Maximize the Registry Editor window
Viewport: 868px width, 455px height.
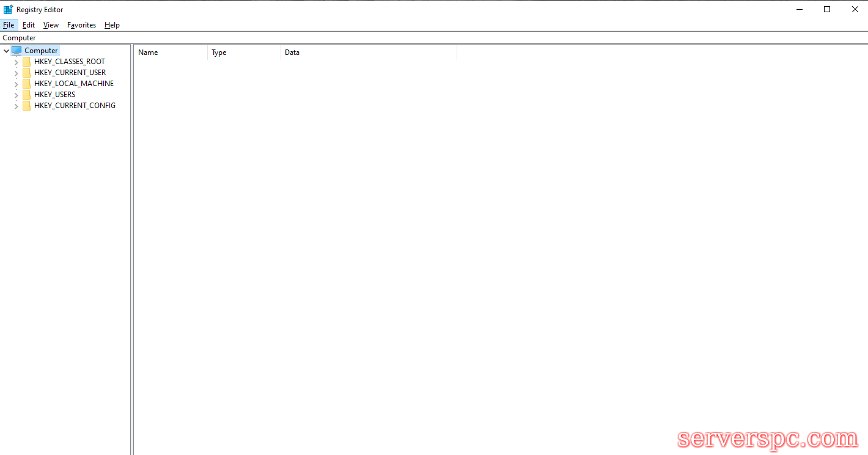tap(827, 9)
